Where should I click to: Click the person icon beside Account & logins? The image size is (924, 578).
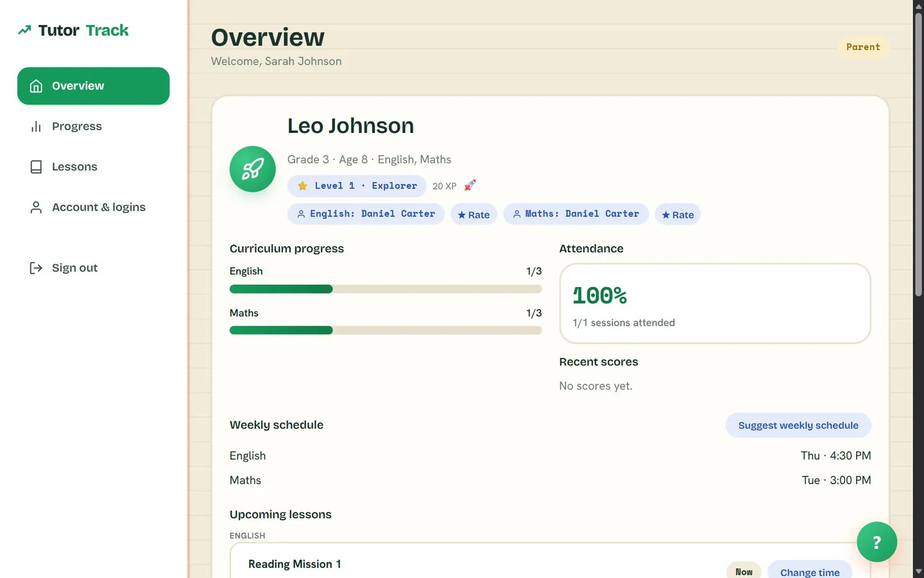point(36,207)
